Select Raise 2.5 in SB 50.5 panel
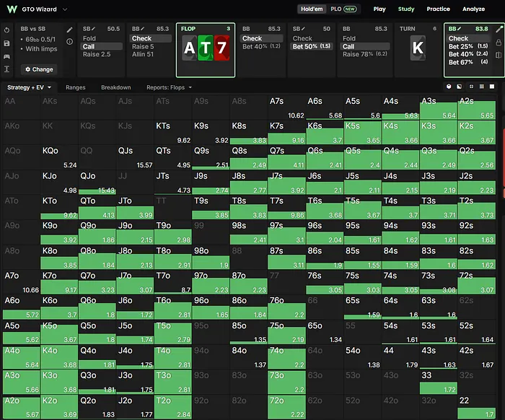The width and height of the screenshot is (505, 420). (x=97, y=54)
